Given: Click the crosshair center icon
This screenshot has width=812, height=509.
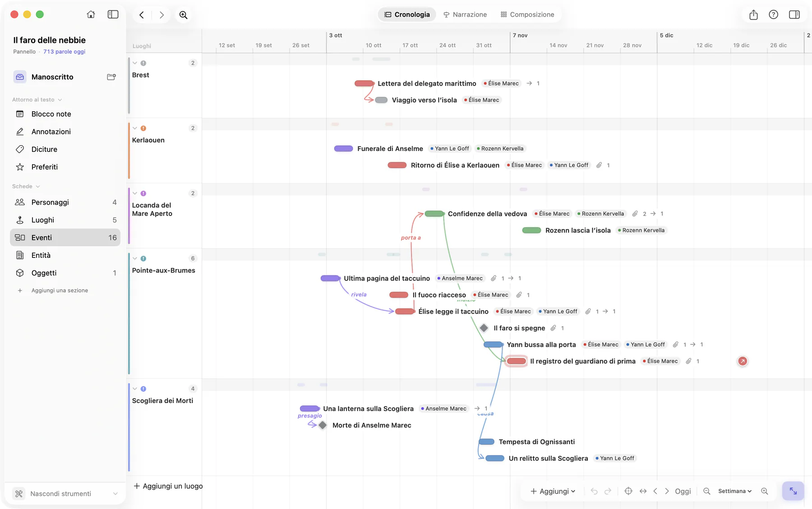Looking at the screenshot, I should click(x=628, y=491).
